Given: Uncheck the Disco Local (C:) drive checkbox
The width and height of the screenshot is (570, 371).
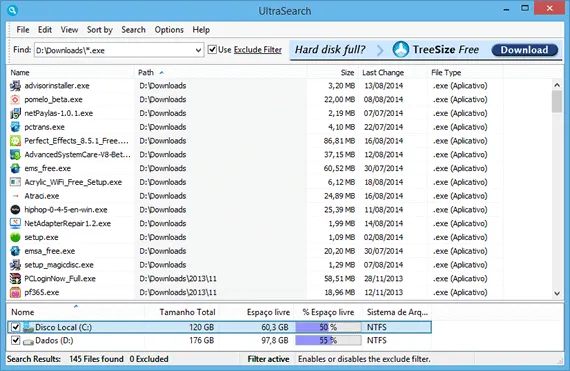Looking at the screenshot, I should 15,327.
